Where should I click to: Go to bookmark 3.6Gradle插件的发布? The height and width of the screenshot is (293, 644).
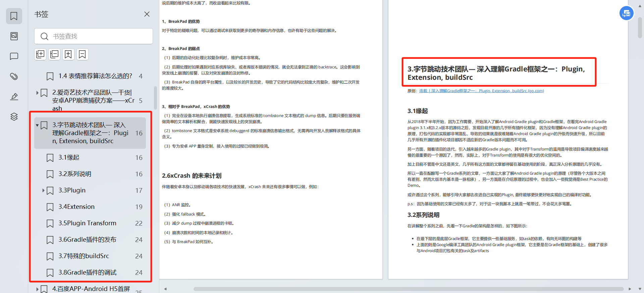(87, 240)
